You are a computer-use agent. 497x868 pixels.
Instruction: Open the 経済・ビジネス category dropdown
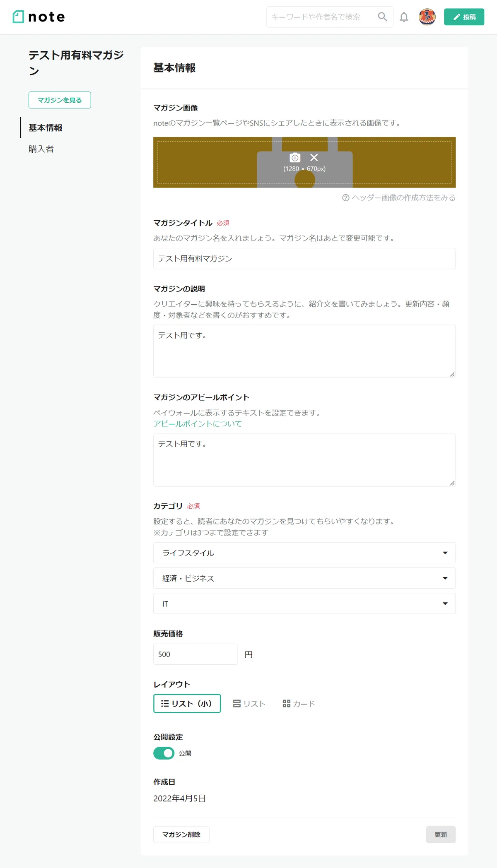pyautogui.click(x=304, y=578)
